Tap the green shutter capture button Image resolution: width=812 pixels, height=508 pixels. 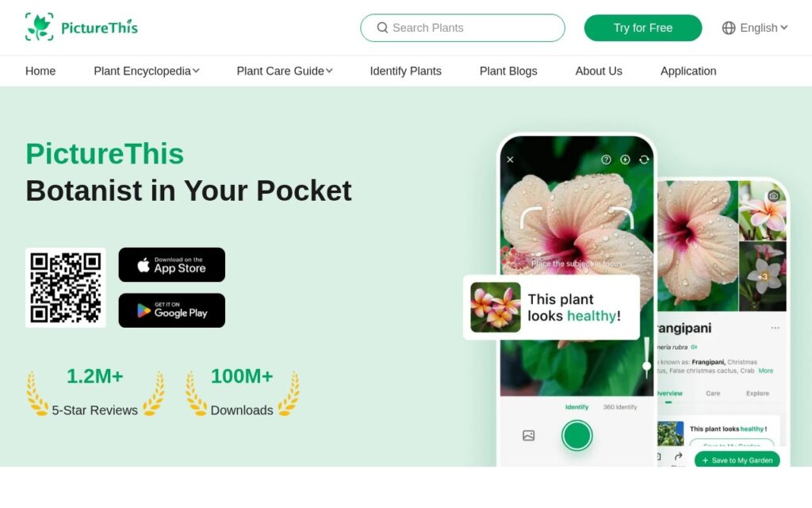(x=577, y=436)
